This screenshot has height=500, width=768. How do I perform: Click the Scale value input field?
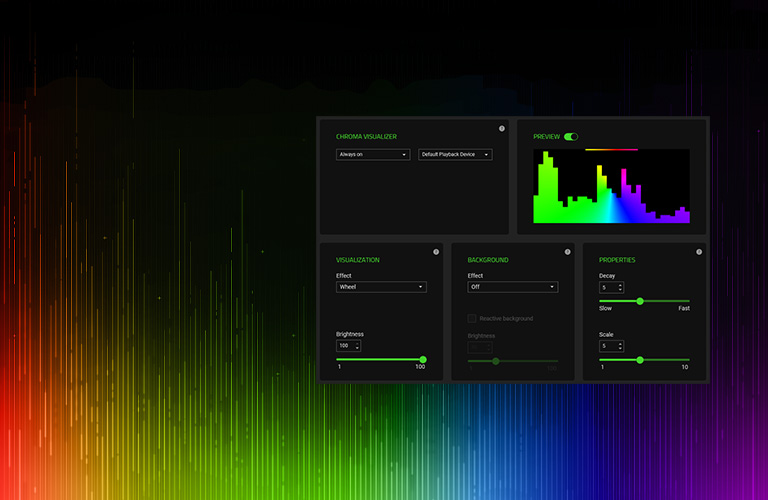[x=607, y=346]
